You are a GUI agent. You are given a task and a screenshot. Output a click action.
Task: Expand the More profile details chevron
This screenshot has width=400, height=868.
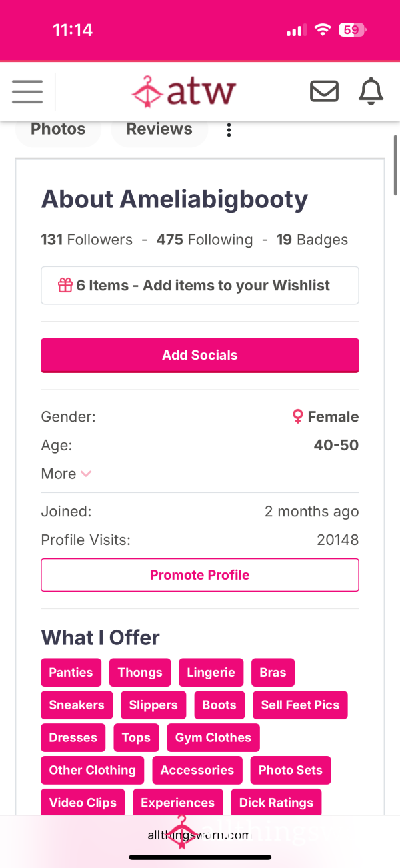85,474
